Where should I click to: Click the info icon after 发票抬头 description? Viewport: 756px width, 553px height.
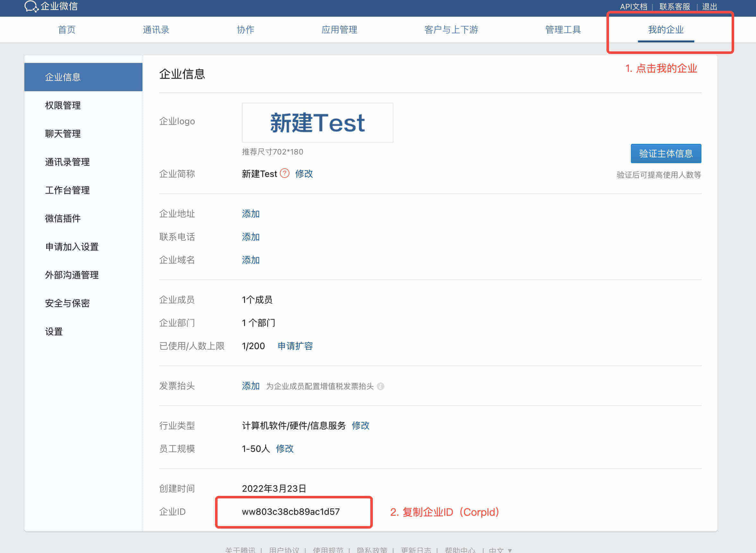pos(380,386)
